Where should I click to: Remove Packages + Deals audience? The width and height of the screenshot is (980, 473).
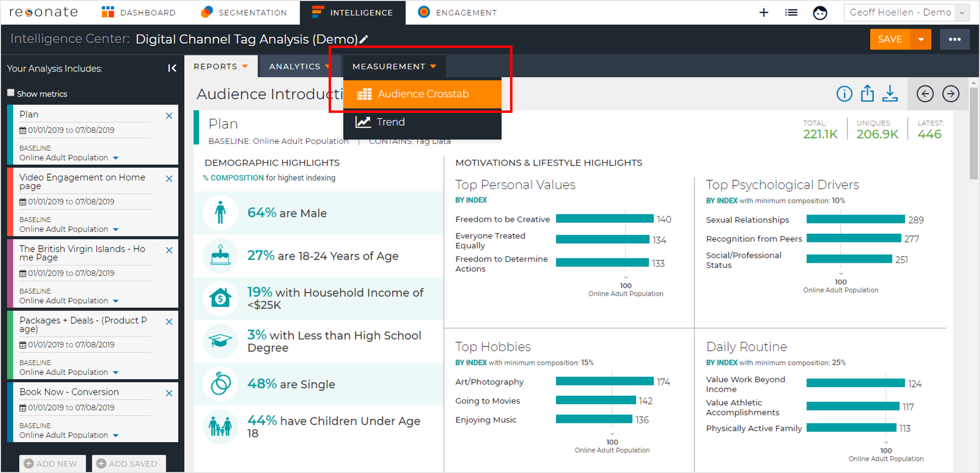pos(169,322)
